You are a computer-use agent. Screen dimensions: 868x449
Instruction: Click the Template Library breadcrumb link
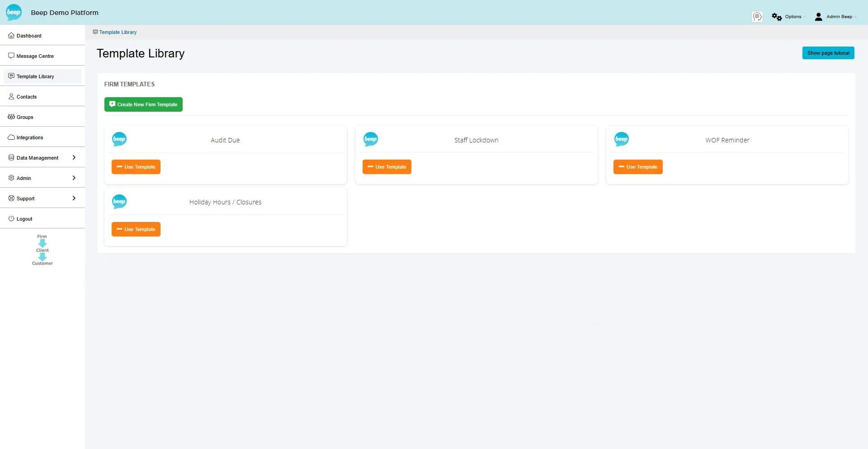coord(118,32)
